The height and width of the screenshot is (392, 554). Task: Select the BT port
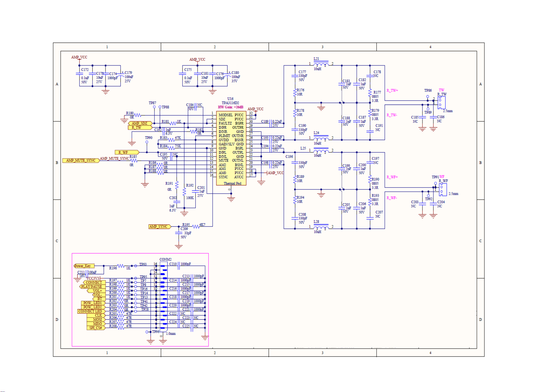click(x=99, y=299)
